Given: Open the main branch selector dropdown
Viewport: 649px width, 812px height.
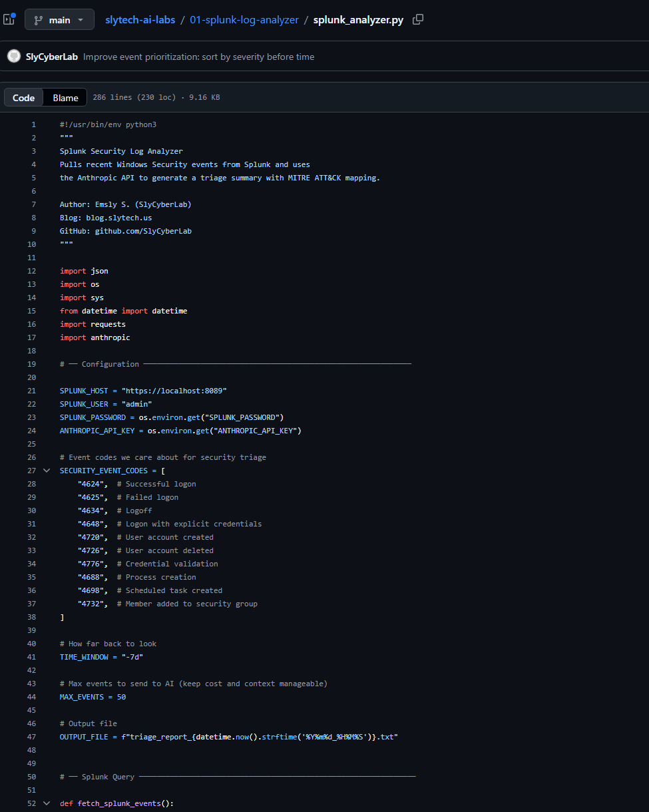Looking at the screenshot, I should click(59, 20).
